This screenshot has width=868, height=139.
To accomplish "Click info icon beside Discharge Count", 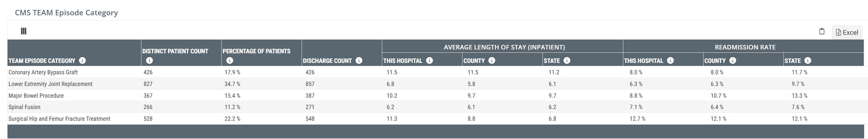I will 359,61.
